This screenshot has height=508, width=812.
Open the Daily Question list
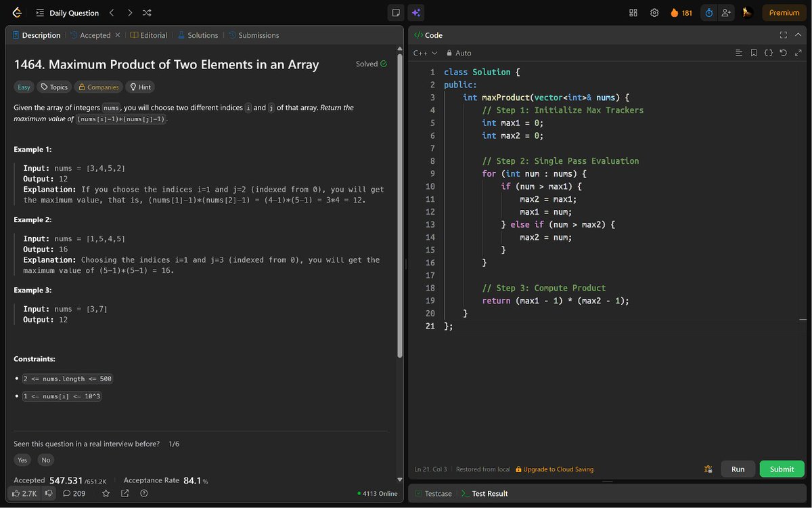(68, 13)
